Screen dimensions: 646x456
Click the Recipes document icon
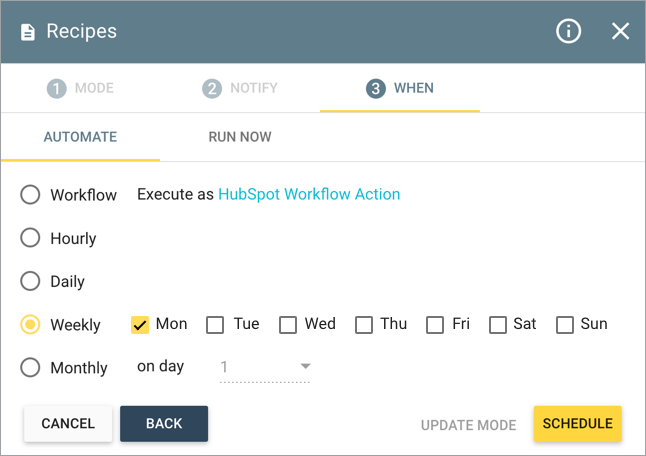click(28, 32)
